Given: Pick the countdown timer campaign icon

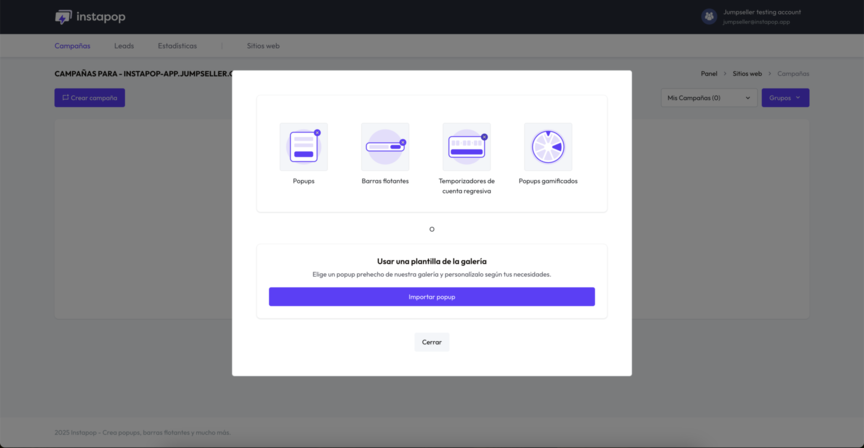Looking at the screenshot, I should (466, 147).
